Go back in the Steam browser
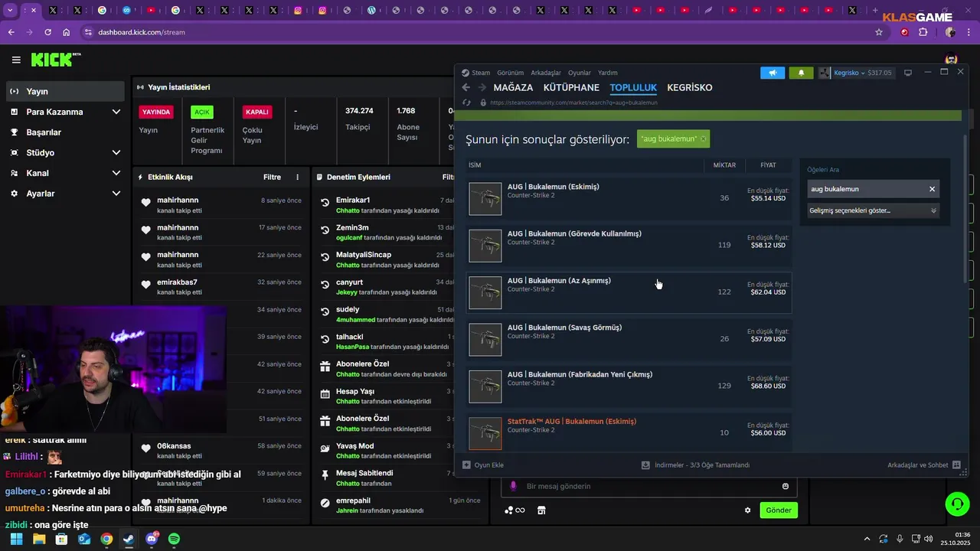Image resolution: width=980 pixels, height=551 pixels. click(x=465, y=88)
